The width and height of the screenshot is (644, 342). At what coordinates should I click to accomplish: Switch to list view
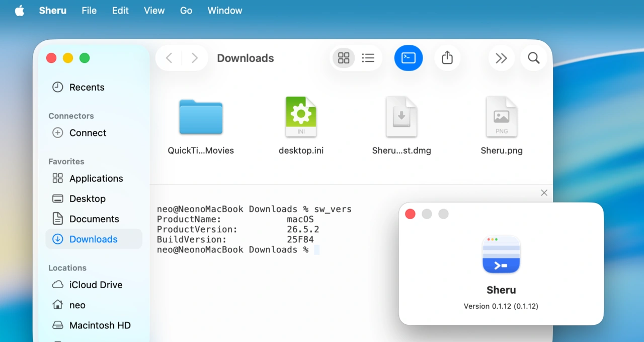click(x=368, y=58)
